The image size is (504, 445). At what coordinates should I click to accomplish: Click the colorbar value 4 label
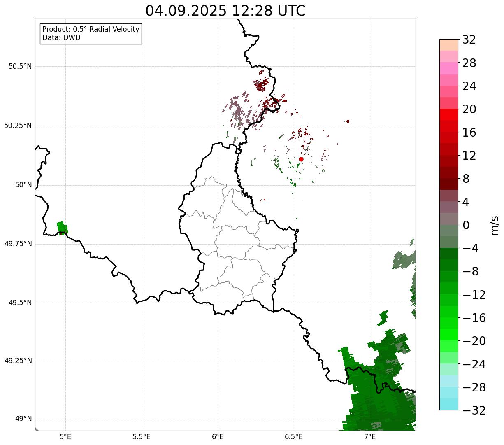tap(466, 202)
